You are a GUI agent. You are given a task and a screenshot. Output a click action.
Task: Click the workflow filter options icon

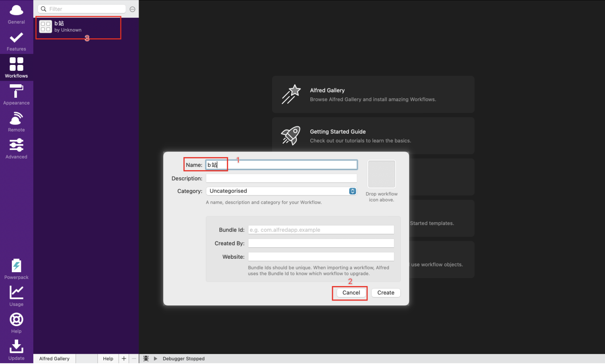(x=133, y=9)
